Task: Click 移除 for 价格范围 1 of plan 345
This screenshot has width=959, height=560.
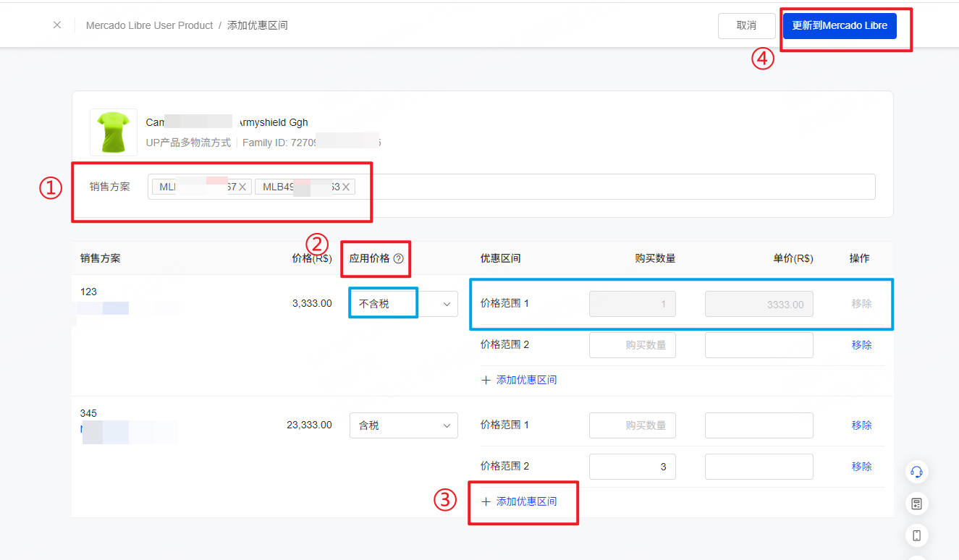Action: [x=861, y=425]
